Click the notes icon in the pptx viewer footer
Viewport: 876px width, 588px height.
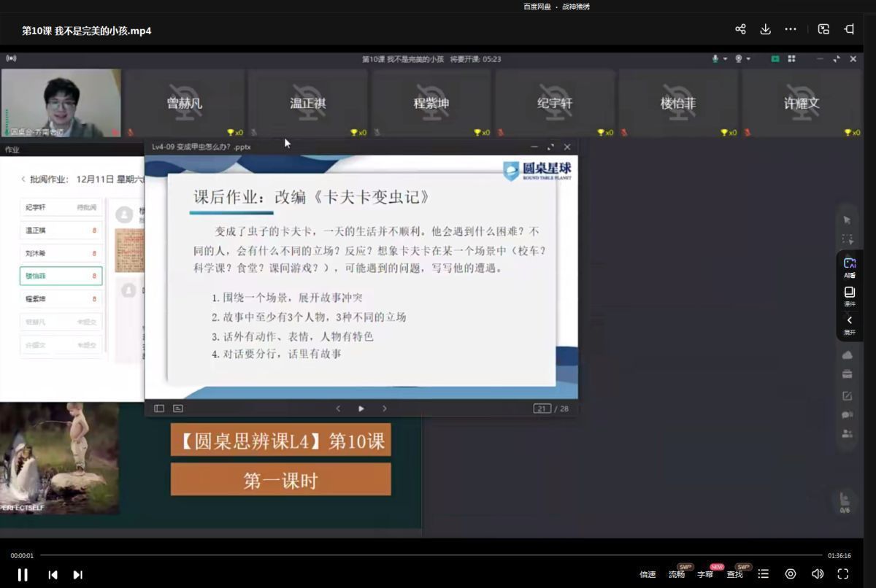tap(178, 409)
